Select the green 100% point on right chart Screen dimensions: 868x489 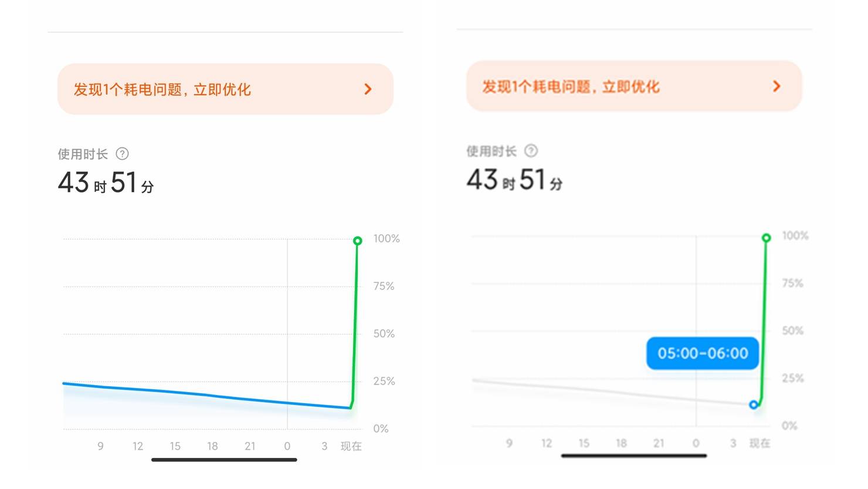point(766,238)
